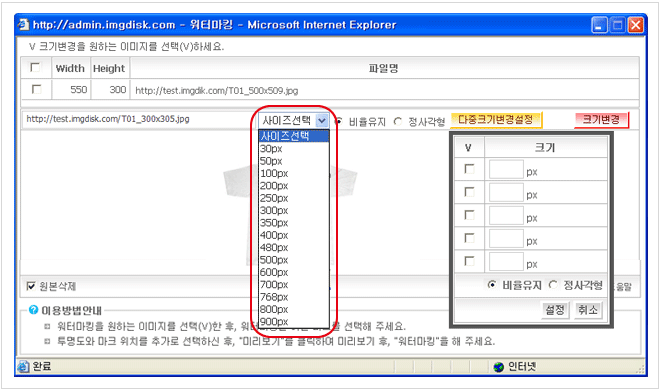Image resolution: width=660 pixels, height=390 pixels.
Task: Check the box for the 550 width image row
Action: point(37,89)
